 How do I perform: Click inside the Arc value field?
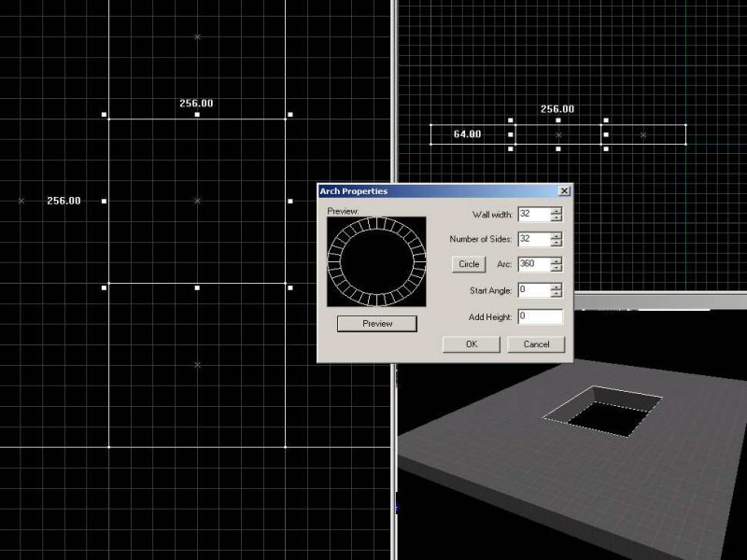[x=533, y=264]
